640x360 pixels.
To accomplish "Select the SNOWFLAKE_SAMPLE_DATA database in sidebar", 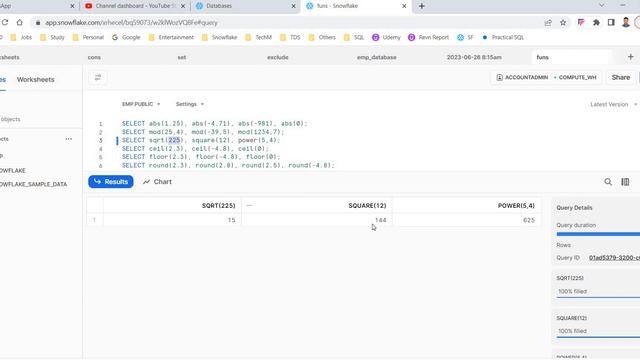I will click(33, 184).
